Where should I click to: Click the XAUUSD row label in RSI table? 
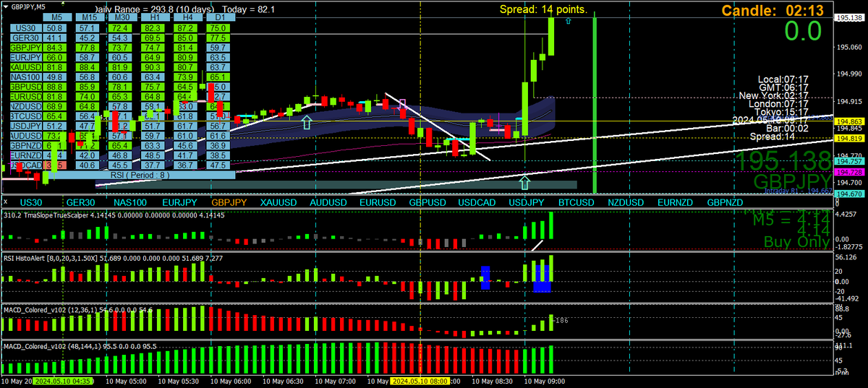point(26,66)
